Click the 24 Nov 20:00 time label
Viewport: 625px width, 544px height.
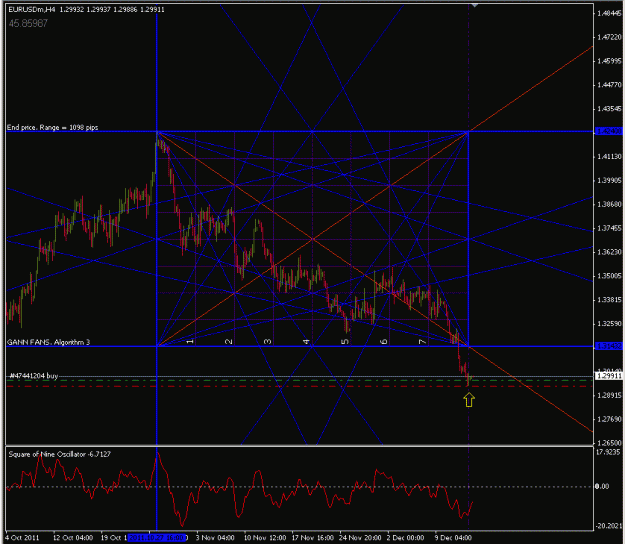click(360, 538)
